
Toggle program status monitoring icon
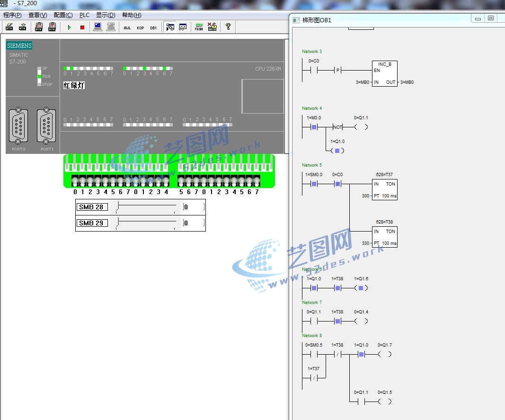[x=170, y=27]
